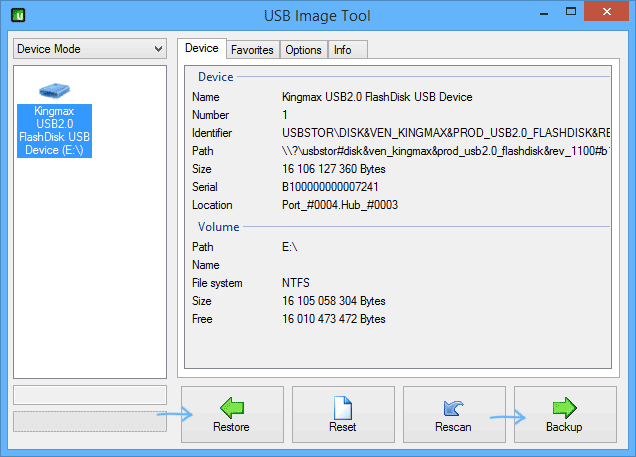Expand the Device Mode dropdown

(x=90, y=49)
